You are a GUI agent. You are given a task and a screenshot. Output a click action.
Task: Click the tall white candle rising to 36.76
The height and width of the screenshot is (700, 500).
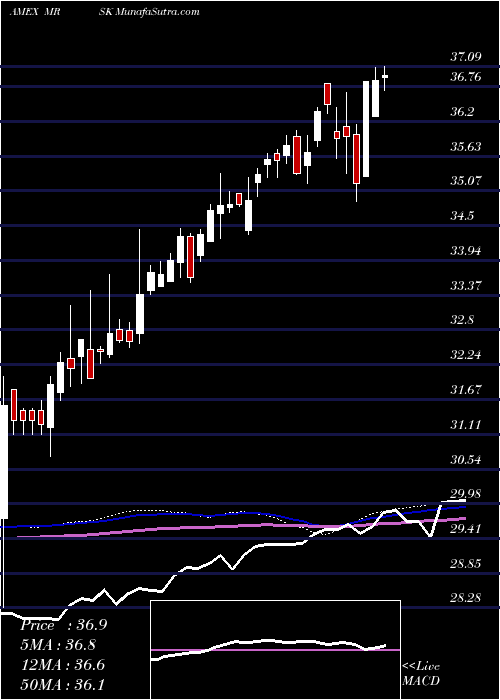click(366, 129)
